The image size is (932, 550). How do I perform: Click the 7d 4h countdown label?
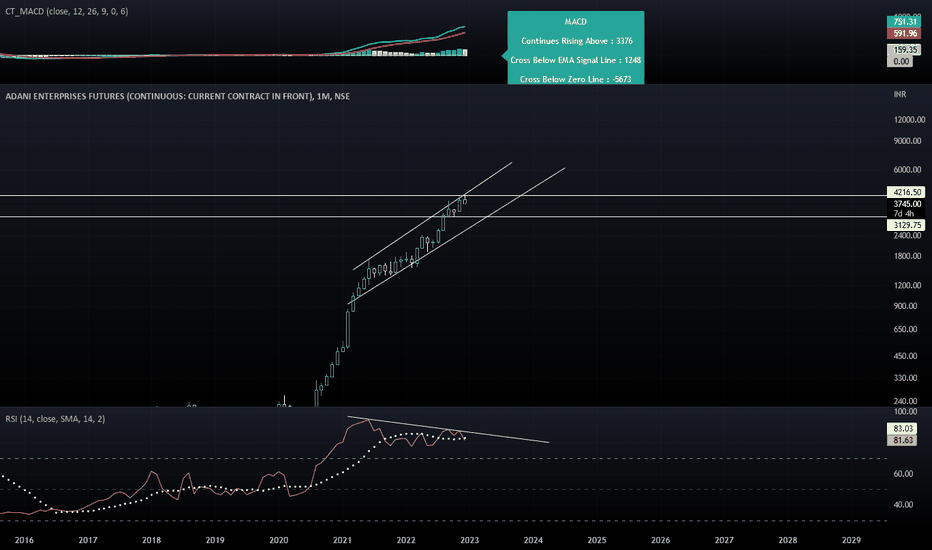click(x=903, y=213)
